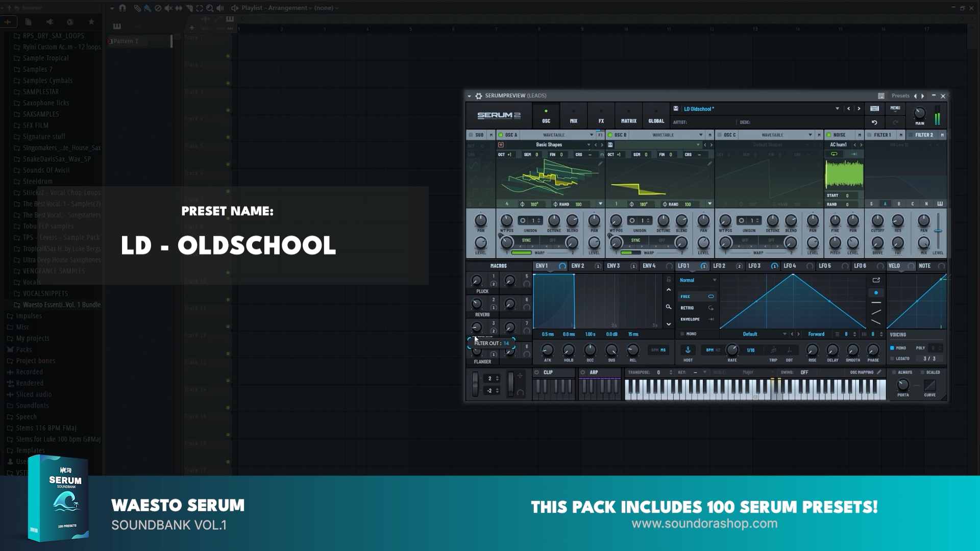Select the LFO flat line tool
This screenshot has width=980, height=551.
876,303
